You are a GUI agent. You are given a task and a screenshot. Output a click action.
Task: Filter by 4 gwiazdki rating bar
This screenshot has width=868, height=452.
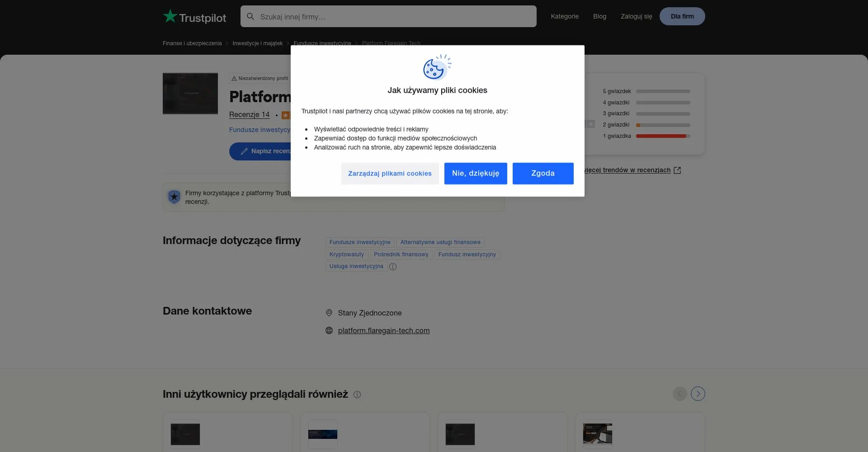pyautogui.click(x=663, y=103)
